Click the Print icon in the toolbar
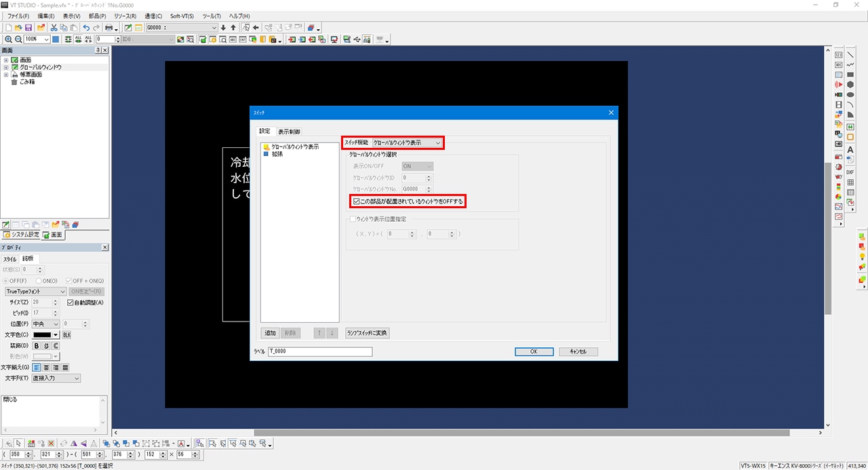The width and height of the screenshot is (868, 470). 108,28
